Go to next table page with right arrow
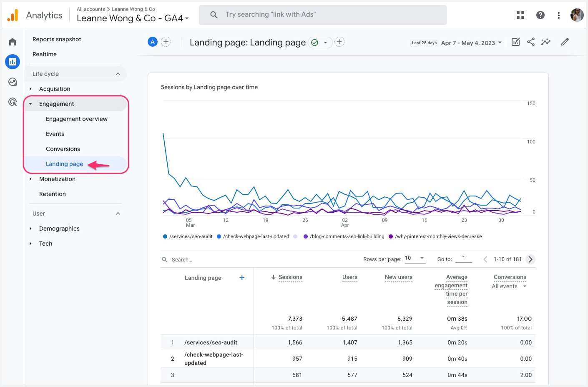Viewport: 588px width, 387px height. tap(530, 259)
